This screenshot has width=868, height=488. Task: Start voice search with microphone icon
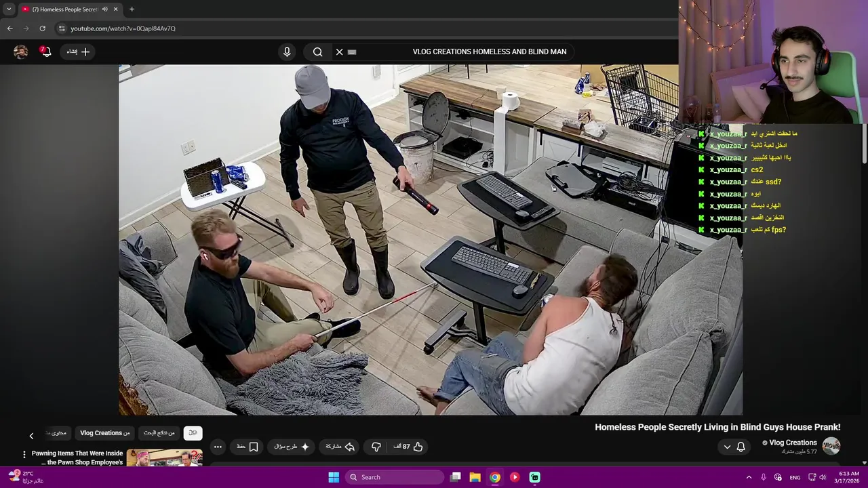(x=287, y=52)
